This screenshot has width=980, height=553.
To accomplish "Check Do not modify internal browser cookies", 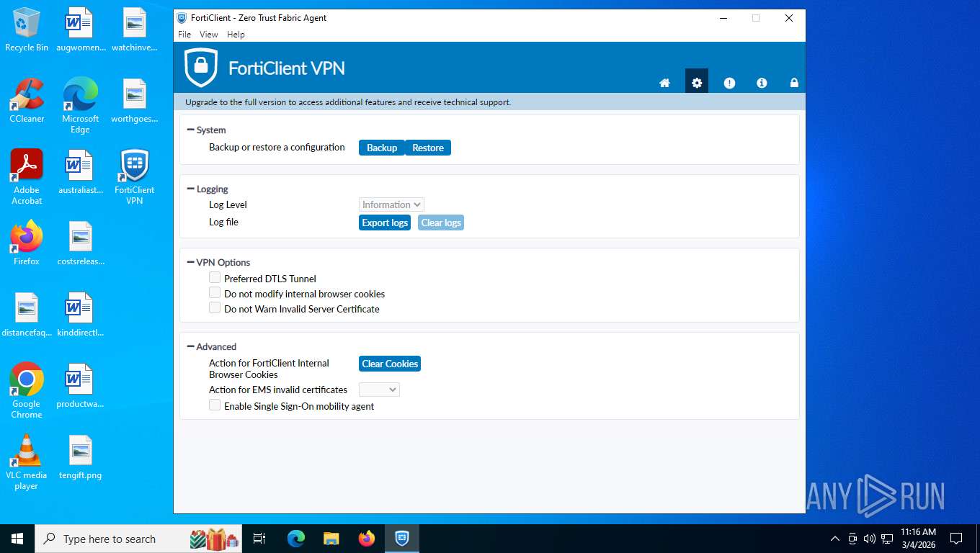I will click(215, 292).
